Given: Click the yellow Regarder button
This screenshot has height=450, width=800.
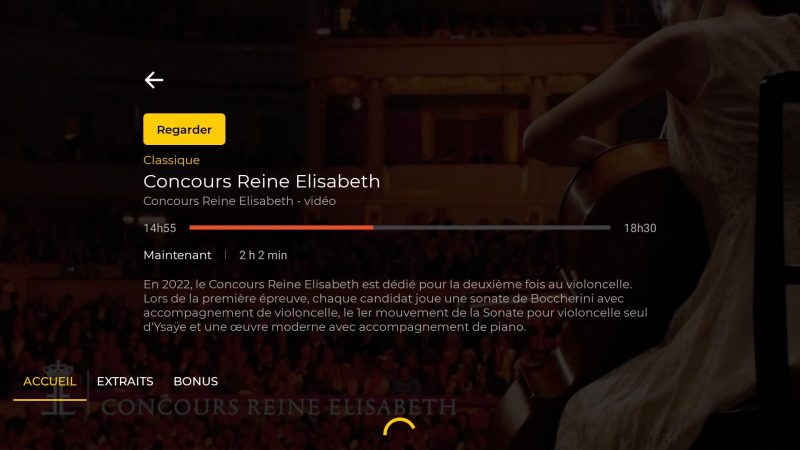Looking at the screenshot, I should pos(184,129).
